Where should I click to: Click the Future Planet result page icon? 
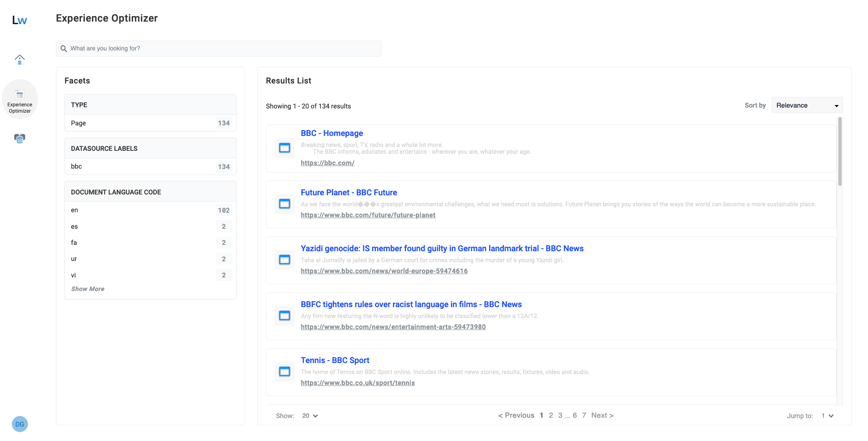click(x=284, y=204)
